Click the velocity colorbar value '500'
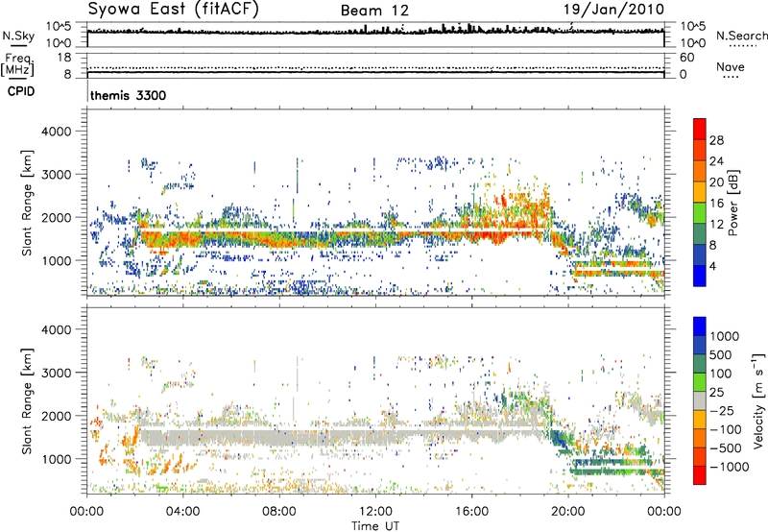The width and height of the screenshot is (768, 532). [722, 354]
